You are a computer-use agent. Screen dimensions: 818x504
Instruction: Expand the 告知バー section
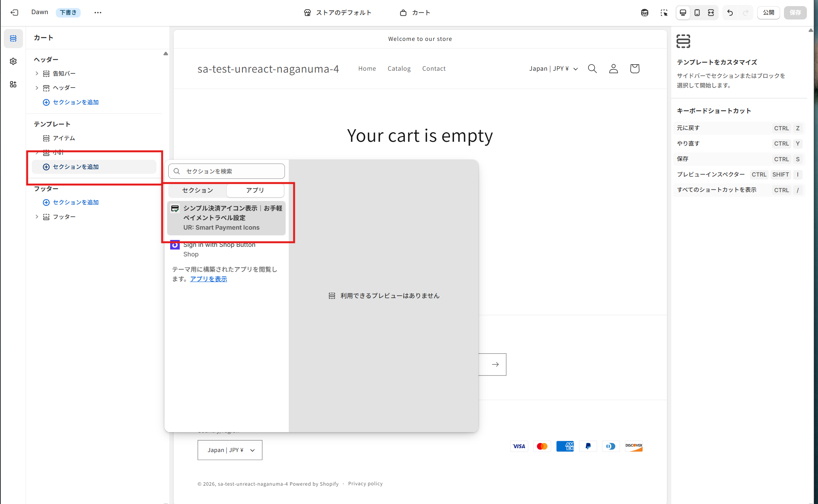tap(37, 73)
